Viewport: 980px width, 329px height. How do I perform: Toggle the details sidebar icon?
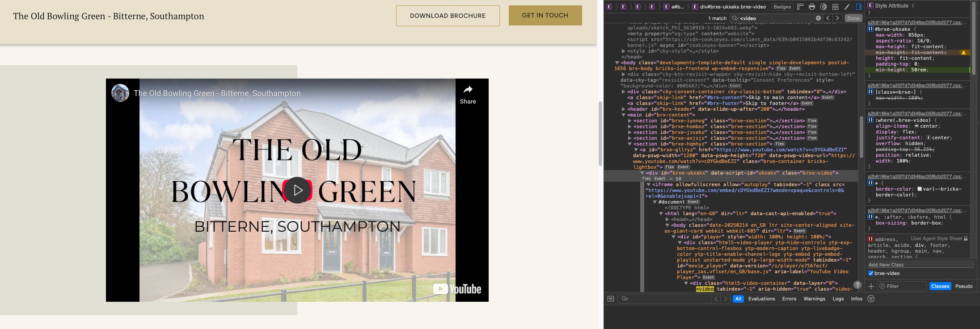[859, 7]
